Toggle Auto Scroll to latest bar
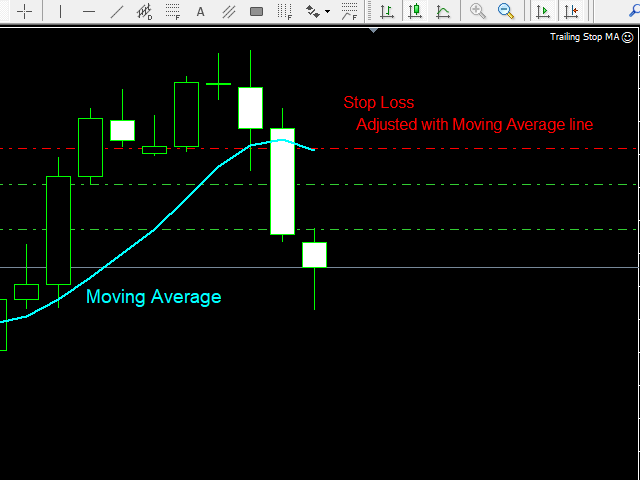This screenshot has width=640, height=480. point(543,11)
